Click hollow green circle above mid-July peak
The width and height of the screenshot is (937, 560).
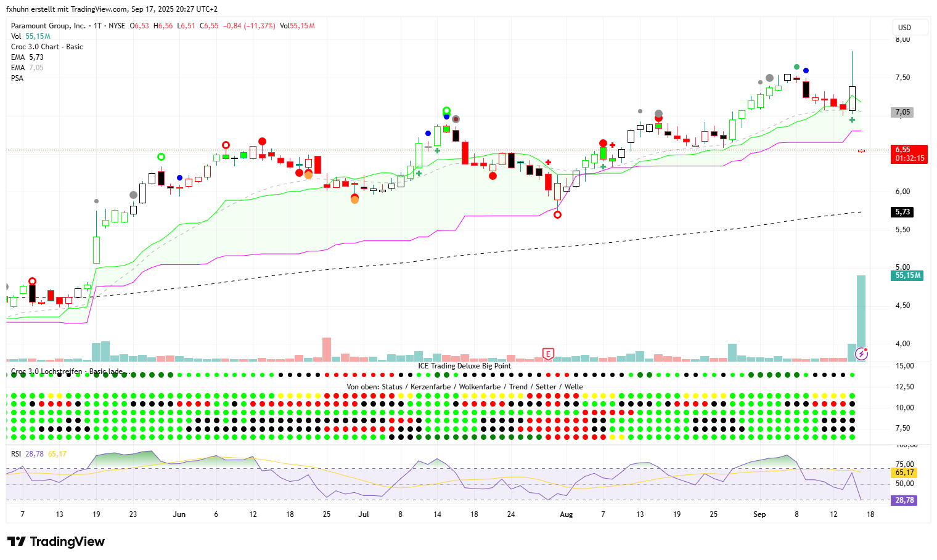(x=446, y=111)
